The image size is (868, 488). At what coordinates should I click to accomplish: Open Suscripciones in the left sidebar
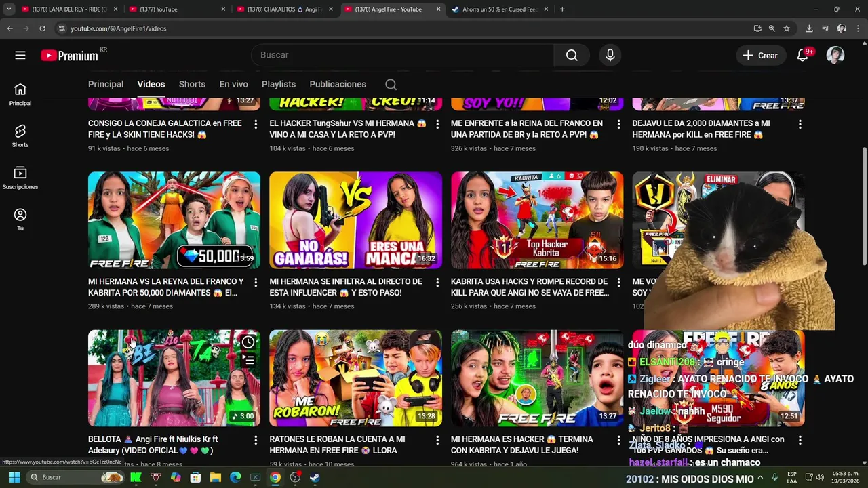pos(20,178)
